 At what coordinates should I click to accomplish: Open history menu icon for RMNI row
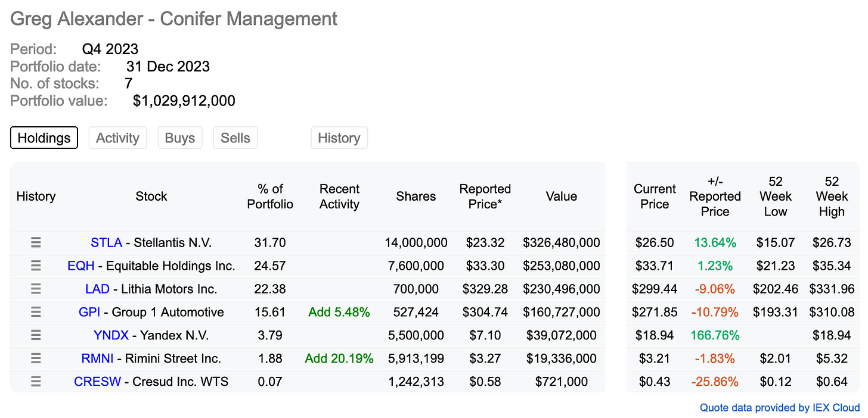click(x=36, y=358)
